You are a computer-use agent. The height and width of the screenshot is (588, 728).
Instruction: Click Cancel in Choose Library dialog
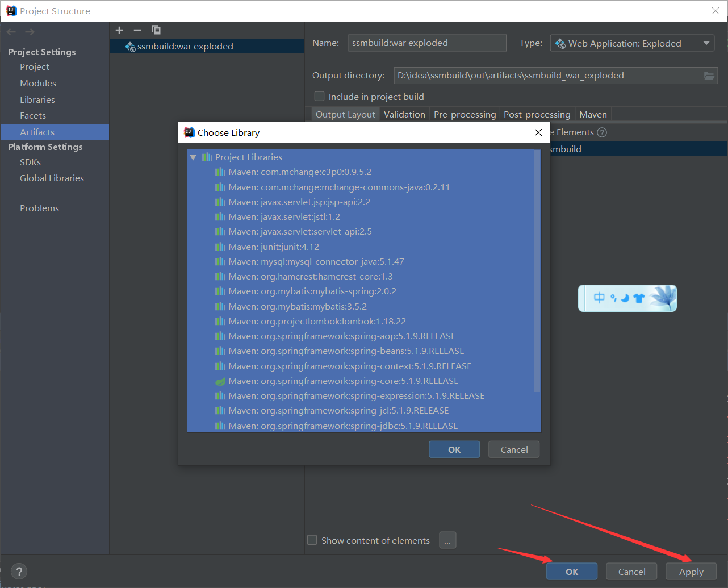point(514,449)
